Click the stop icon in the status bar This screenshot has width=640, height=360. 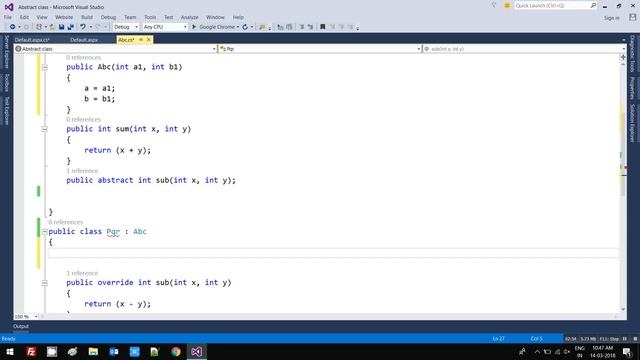(635, 339)
